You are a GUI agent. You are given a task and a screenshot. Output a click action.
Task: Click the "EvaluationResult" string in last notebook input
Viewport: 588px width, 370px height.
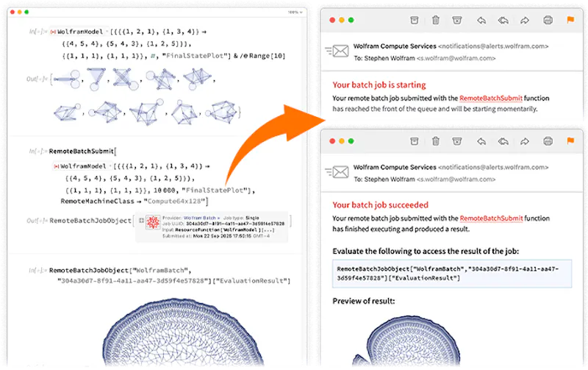tap(254, 281)
